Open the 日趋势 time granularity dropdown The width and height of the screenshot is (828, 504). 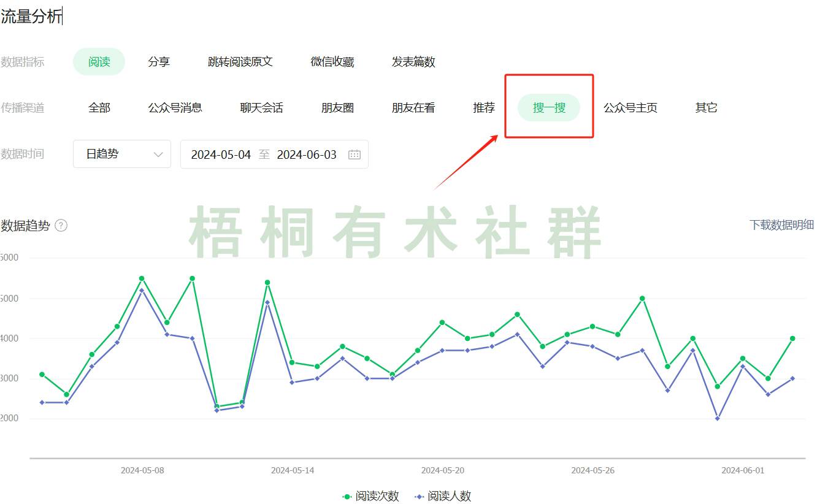click(x=121, y=155)
